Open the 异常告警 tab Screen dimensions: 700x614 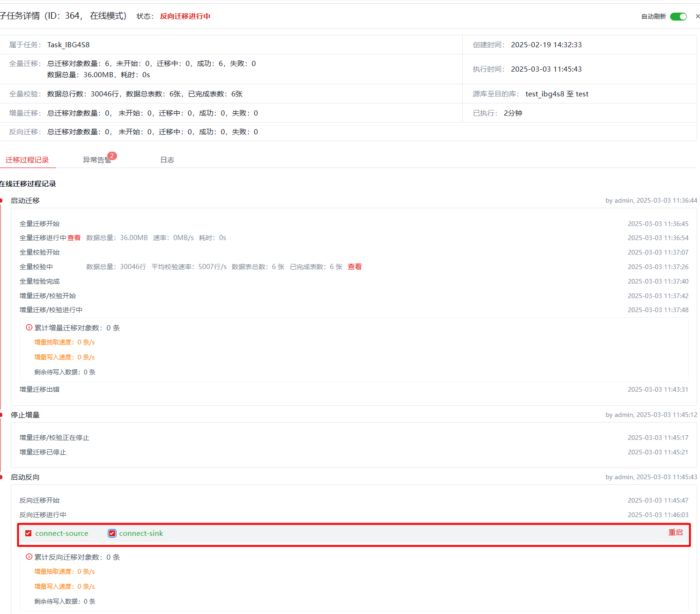(x=96, y=160)
